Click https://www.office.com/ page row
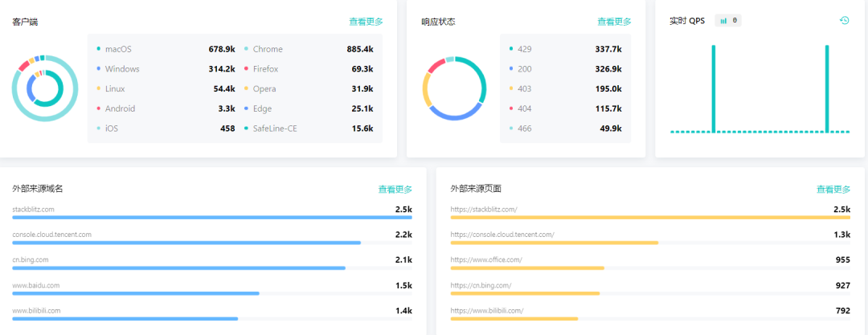868x335 pixels. (650, 264)
